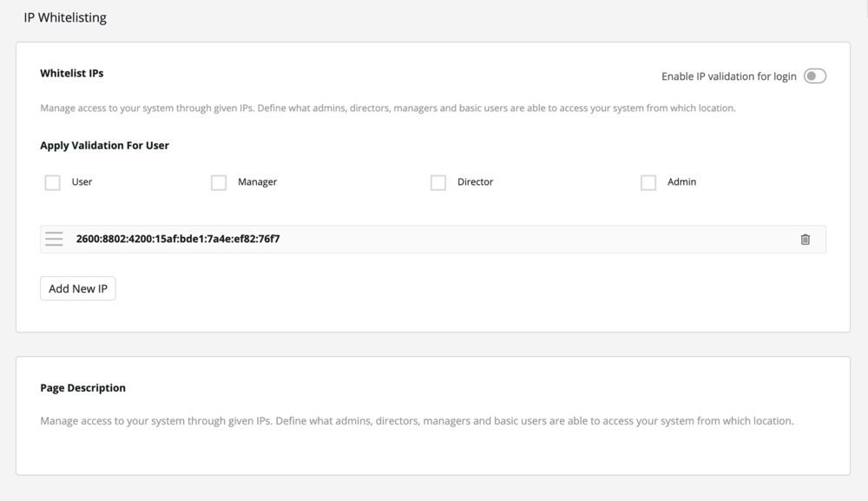
Task: Delete the whitelisted IP with trash icon
Action: coord(805,239)
